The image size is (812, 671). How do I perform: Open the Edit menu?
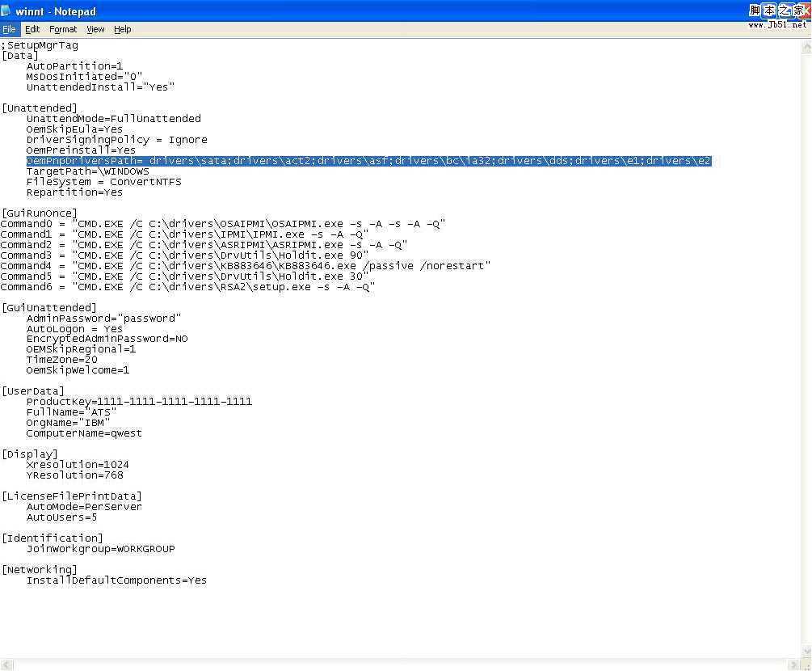coord(32,30)
